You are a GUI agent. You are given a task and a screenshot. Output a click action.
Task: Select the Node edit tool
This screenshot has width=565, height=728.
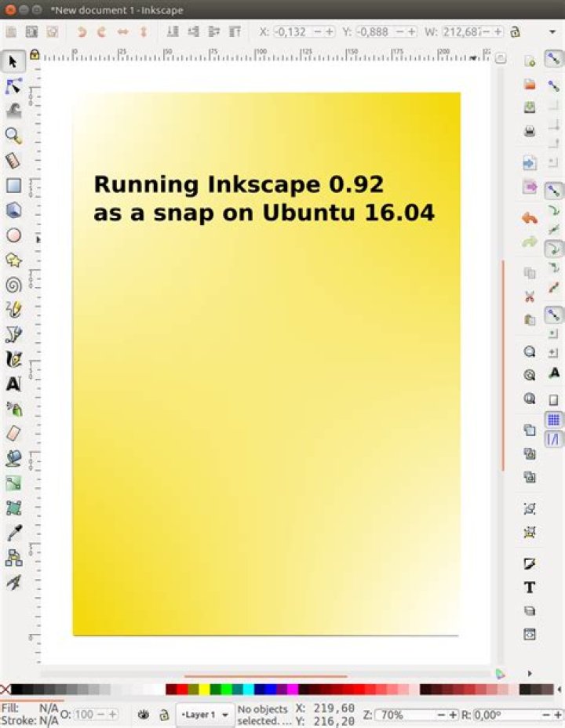(13, 86)
